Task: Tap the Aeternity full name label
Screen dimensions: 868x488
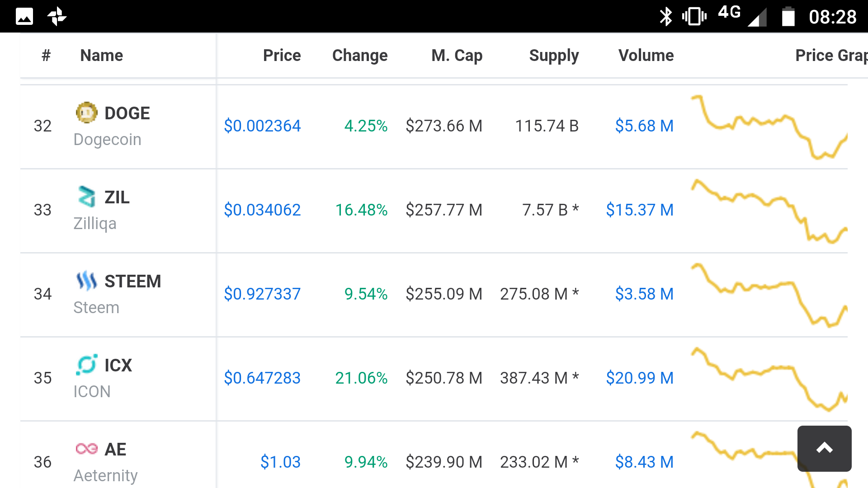Action: [106, 476]
